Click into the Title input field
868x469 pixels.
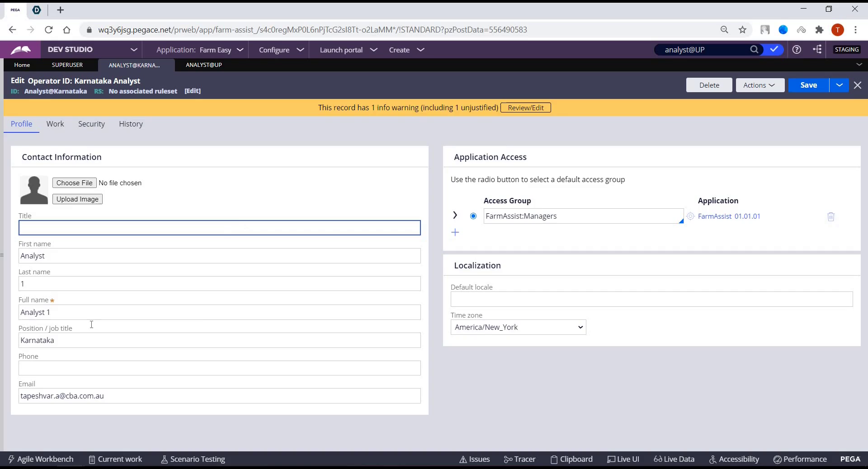click(219, 228)
